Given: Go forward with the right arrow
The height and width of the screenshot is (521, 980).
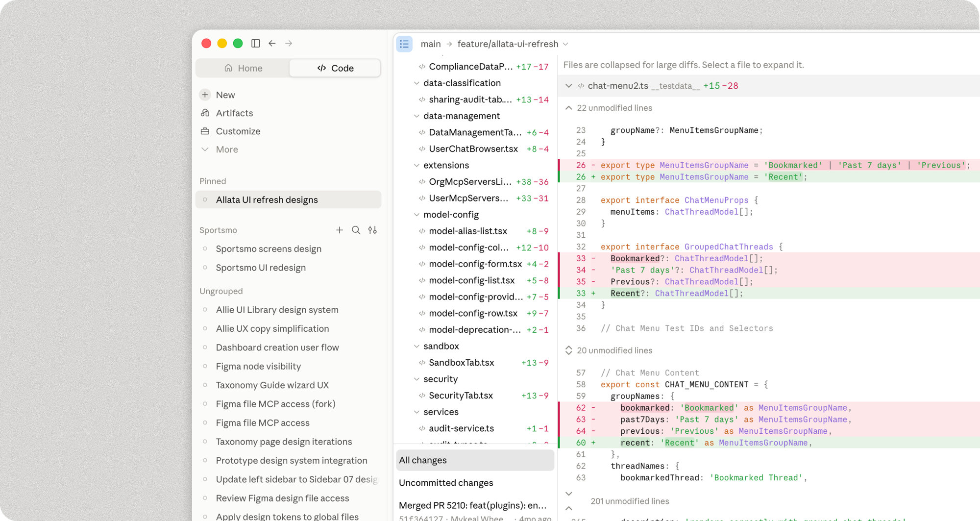Looking at the screenshot, I should point(289,43).
